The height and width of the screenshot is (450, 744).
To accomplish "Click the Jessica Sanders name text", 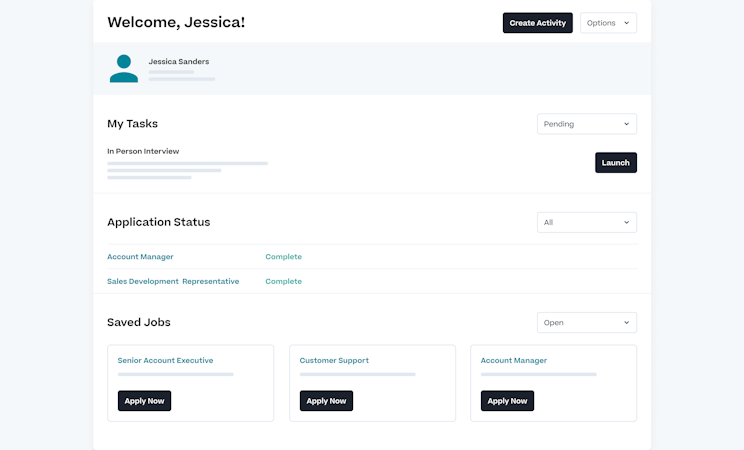I will [179, 61].
